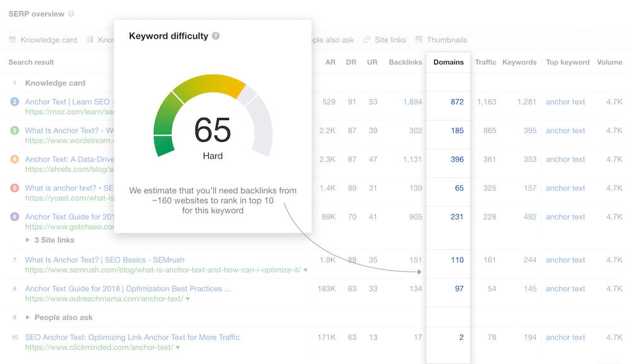Open the semrush.com URL dropdown arrow
Viewport: 631px width, 364px height.
tap(305, 270)
